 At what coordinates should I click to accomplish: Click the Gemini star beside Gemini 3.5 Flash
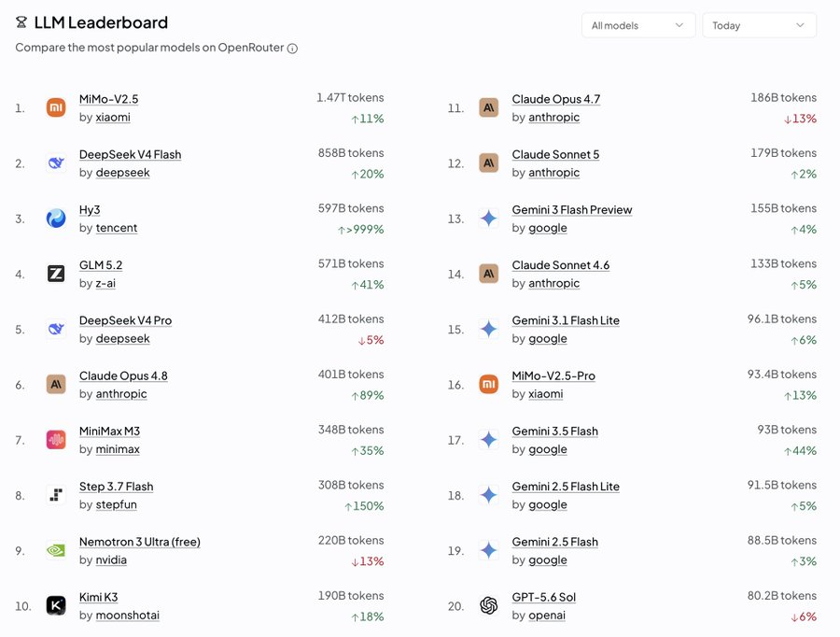[x=488, y=440]
